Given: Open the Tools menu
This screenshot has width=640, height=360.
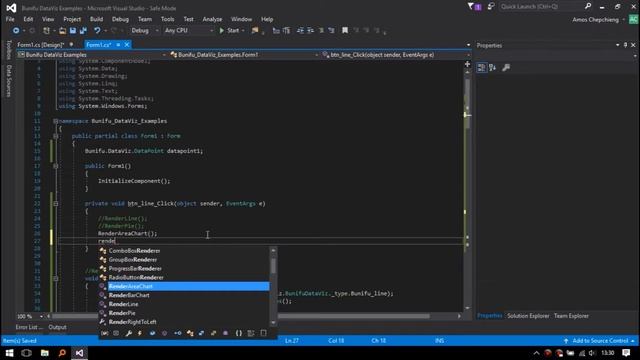Looking at the screenshot, I should tap(167, 19).
